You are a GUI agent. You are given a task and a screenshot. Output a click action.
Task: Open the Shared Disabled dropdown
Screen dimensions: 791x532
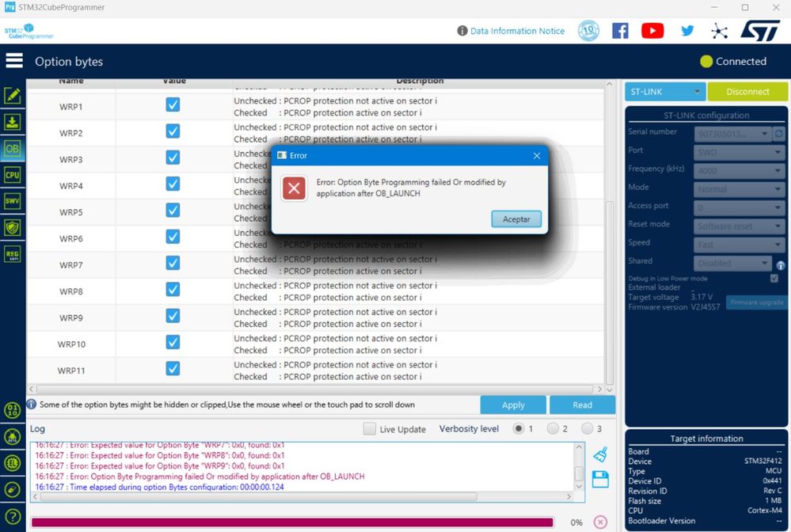pyautogui.click(x=732, y=263)
